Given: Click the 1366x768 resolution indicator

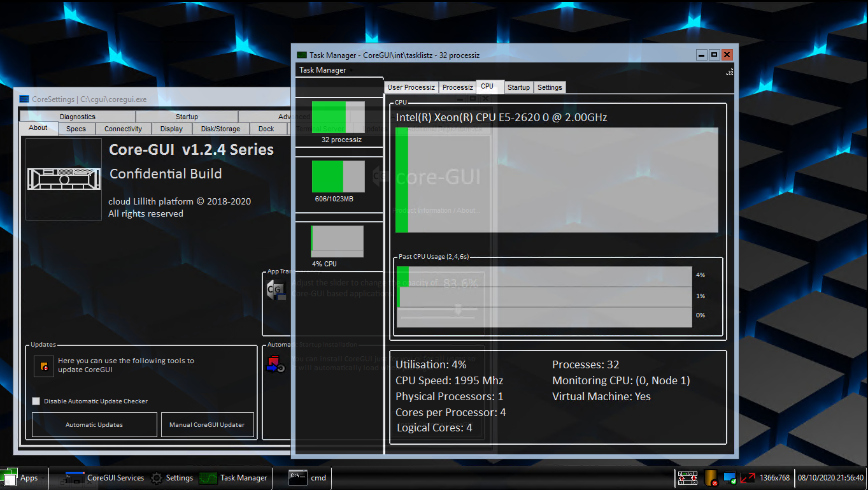Looking at the screenshot, I should click(x=775, y=478).
